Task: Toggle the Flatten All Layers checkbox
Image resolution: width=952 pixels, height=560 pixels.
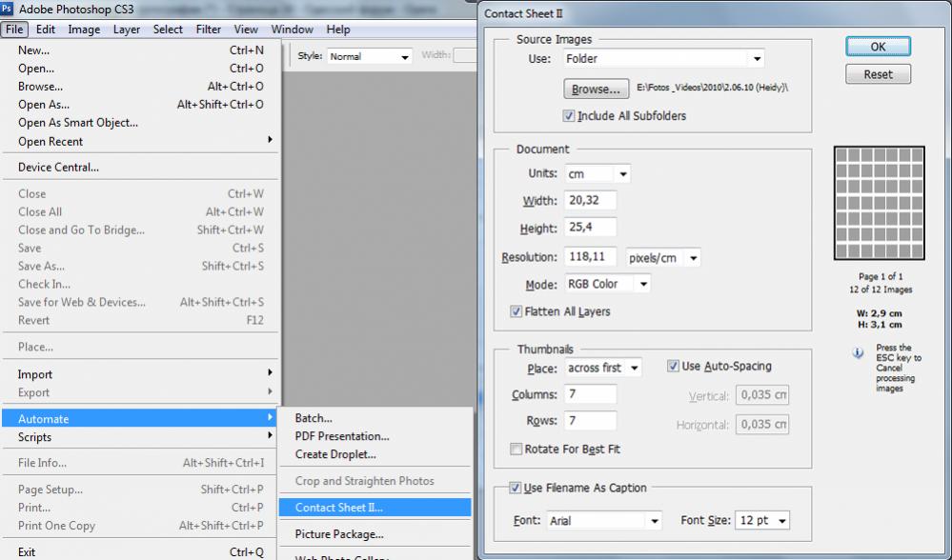Action: coord(517,311)
